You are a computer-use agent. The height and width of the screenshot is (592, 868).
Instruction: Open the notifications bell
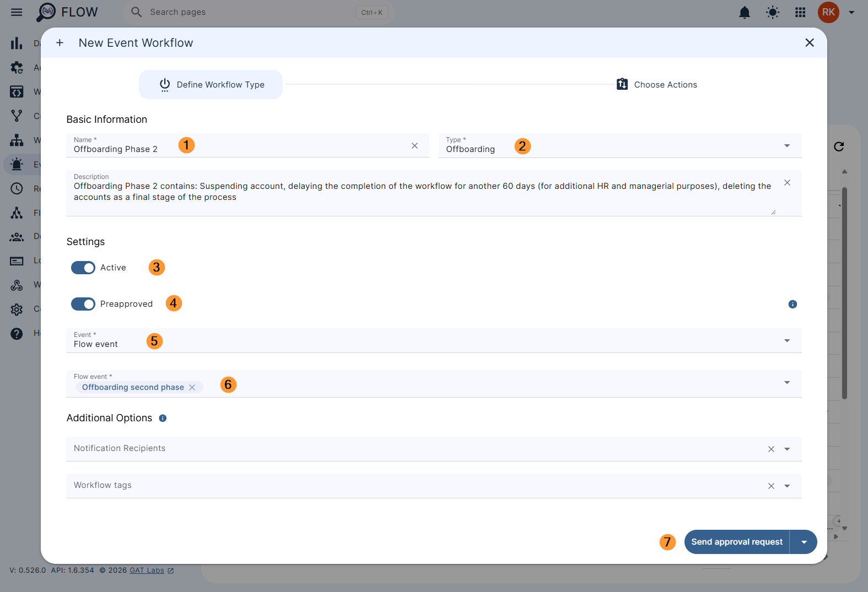pos(745,12)
